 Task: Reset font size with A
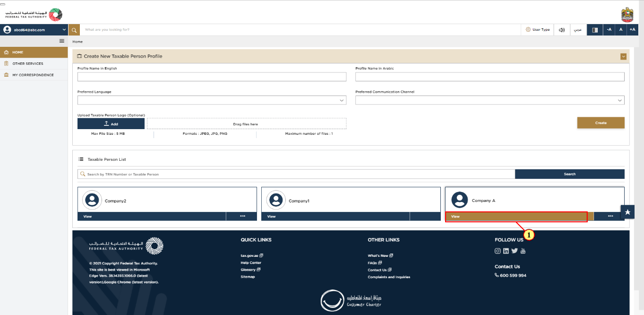coord(621,30)
